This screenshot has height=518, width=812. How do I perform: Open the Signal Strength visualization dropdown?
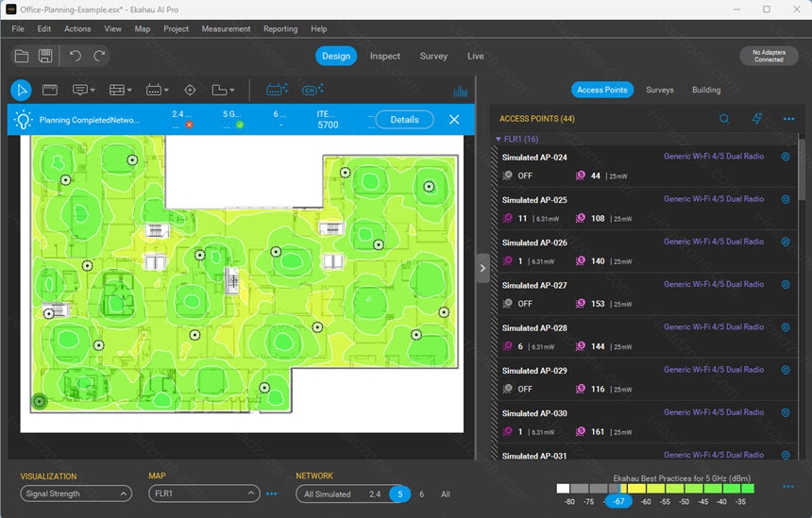[x=76, y=493]
